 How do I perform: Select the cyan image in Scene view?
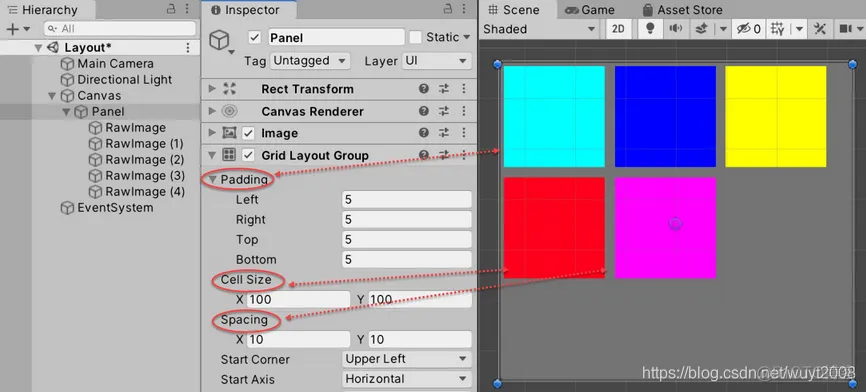[554, 116]
